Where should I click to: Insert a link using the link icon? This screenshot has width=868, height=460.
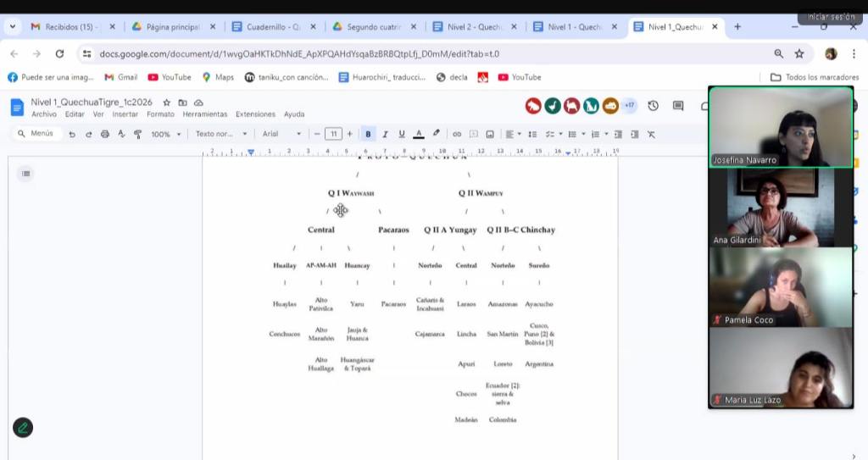(x=457, y=134)
